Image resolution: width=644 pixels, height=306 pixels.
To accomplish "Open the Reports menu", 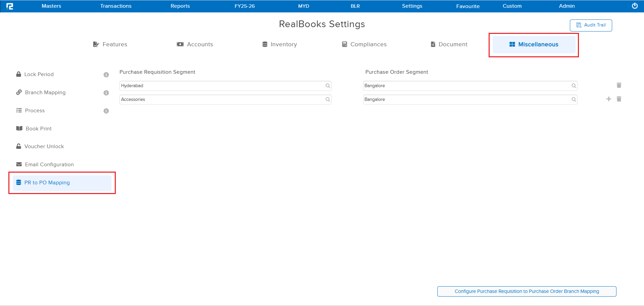I will pos(180,6).
